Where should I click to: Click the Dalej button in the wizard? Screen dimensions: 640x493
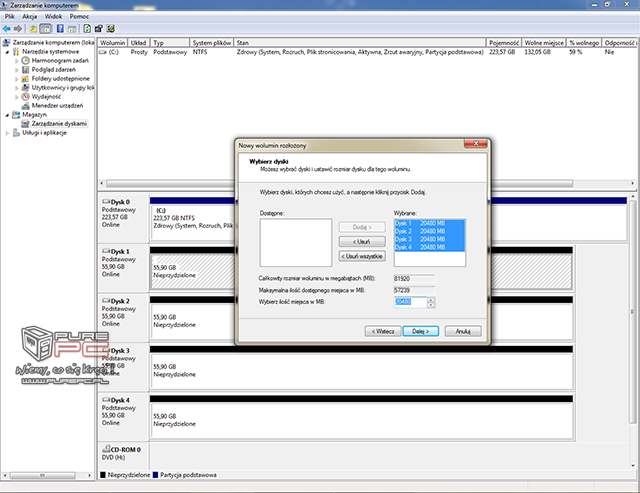click(420, 330)
